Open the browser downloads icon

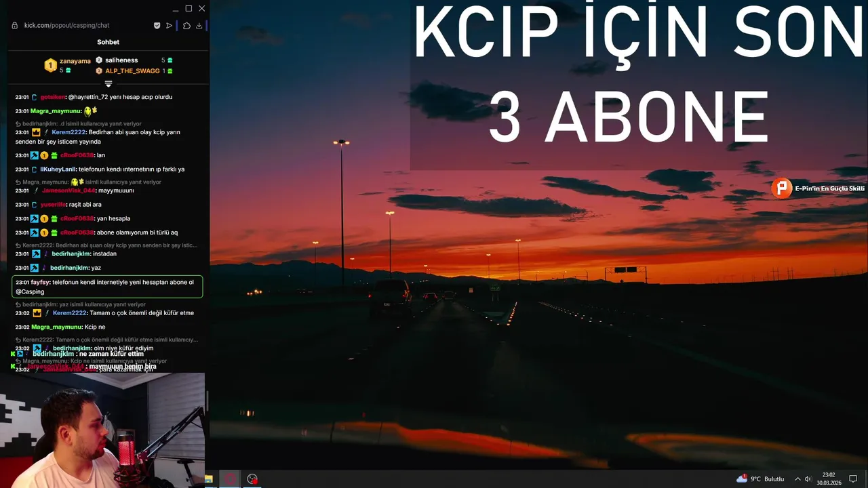[x=199, y=26]
